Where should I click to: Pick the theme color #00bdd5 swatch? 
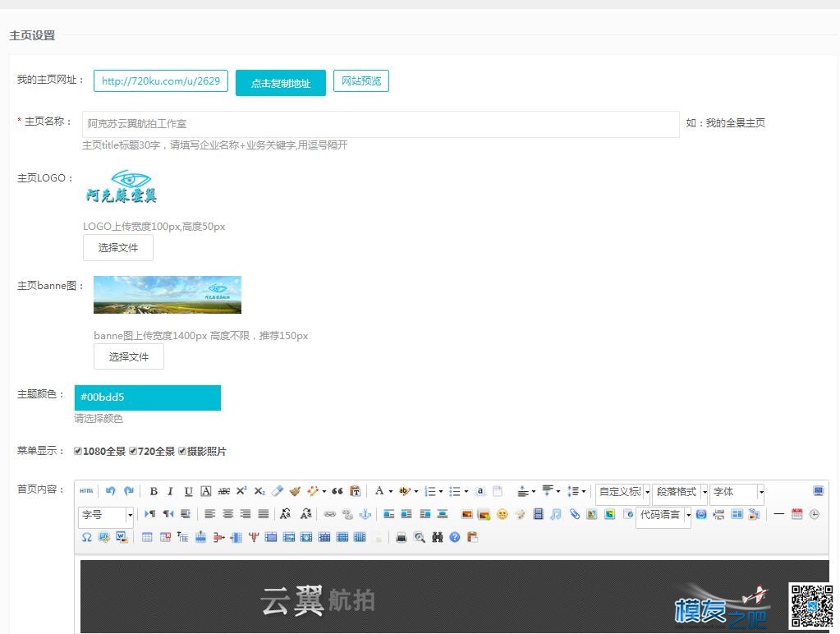point(147,397)
